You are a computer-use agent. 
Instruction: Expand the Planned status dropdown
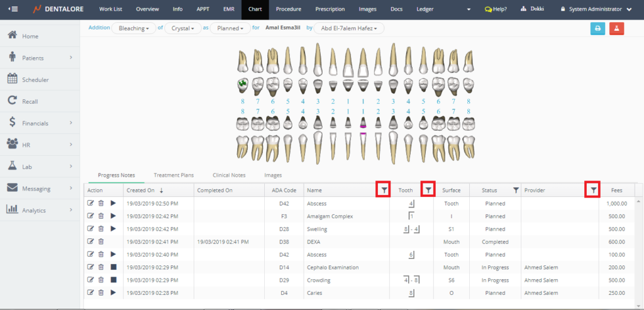tap(229, 28)
